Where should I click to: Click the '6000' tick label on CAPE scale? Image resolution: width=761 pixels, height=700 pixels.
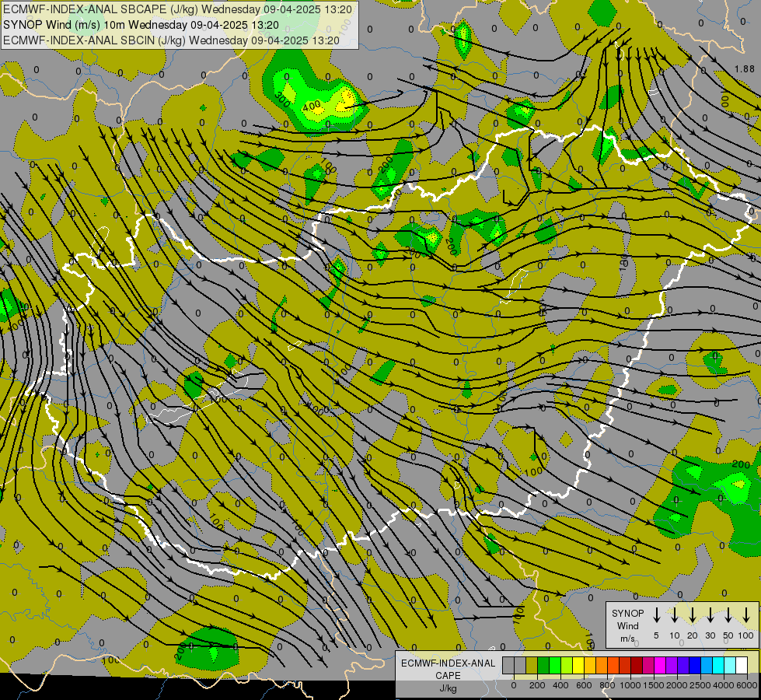click(747, 685)
